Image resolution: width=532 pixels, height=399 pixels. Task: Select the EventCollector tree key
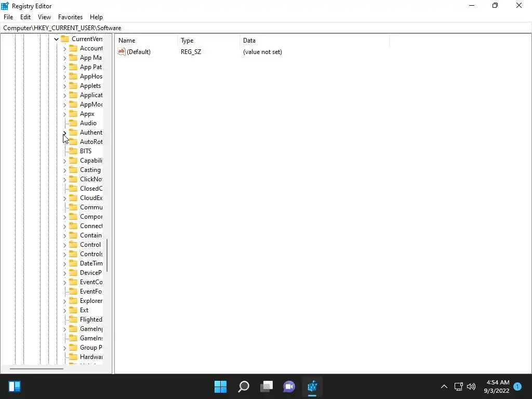pos(91,282)
